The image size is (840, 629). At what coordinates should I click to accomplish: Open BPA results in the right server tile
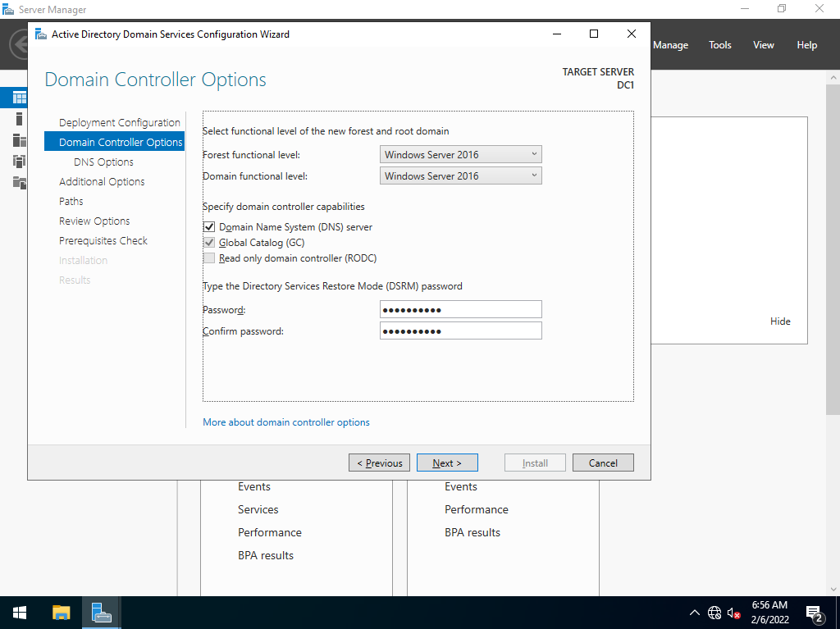(x=472, y=532)
